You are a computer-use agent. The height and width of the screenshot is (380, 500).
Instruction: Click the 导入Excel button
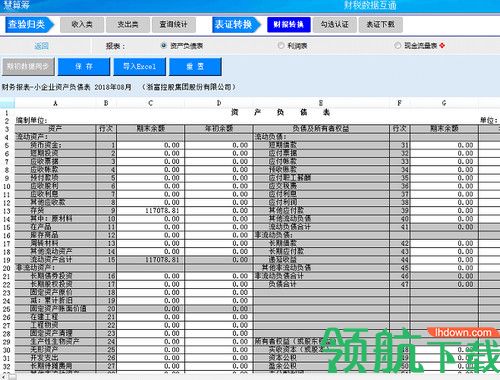point(139,67)
